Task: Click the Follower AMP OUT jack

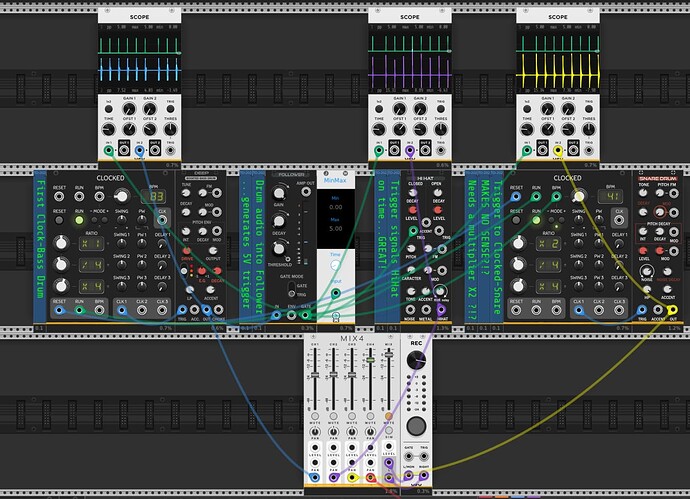Action: coord(306,192)
